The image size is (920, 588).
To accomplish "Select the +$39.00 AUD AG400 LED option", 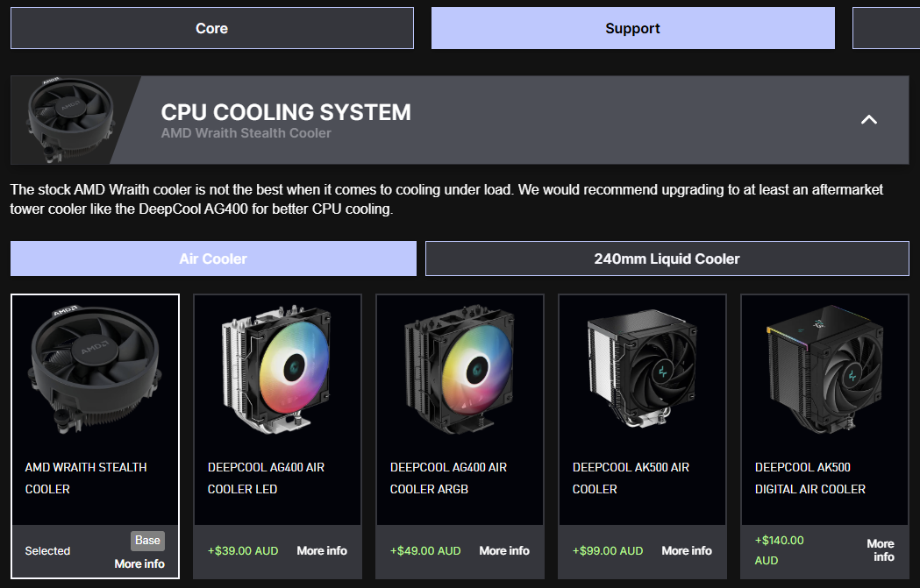I will pyautogui.click(x=243, y=550).
